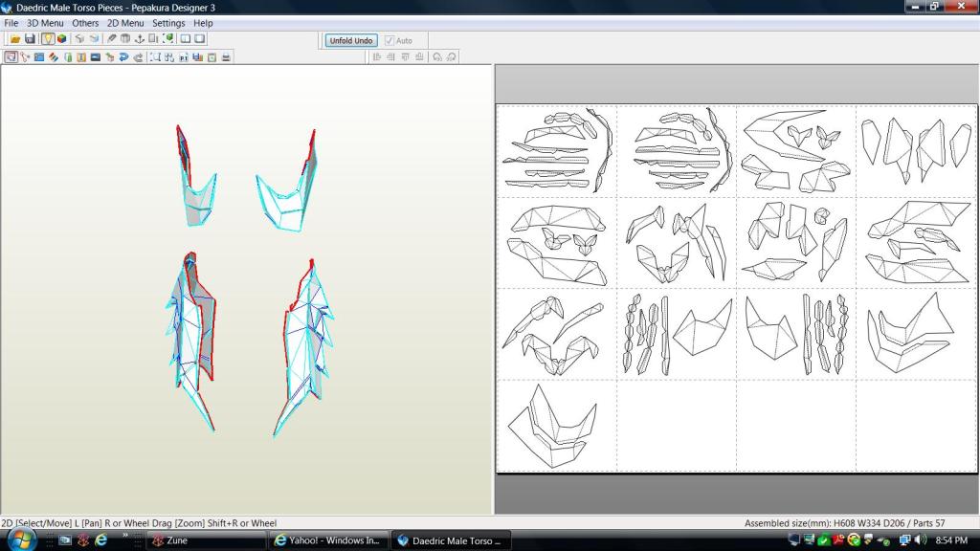Click the lone unfolded part on the bottom row page
This screenshot has height=551, width=980.
tap(553, 427)
